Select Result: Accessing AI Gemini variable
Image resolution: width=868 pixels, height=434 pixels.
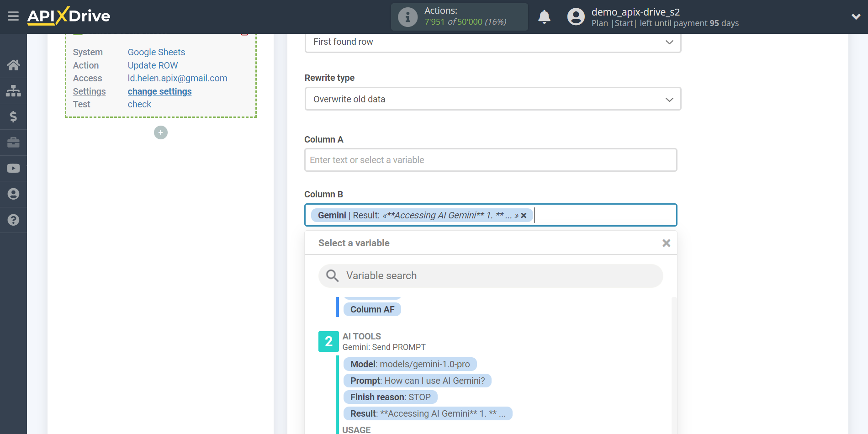tap(428, 413)
